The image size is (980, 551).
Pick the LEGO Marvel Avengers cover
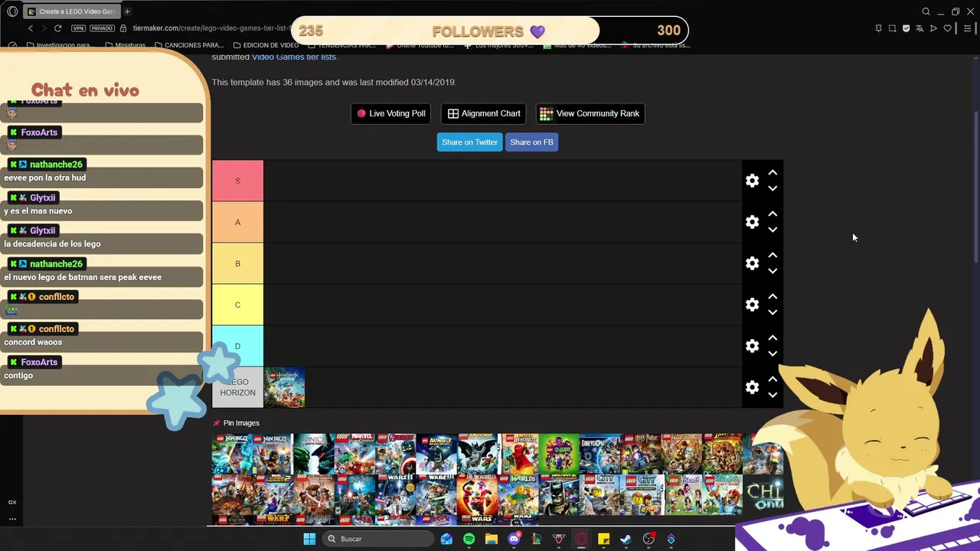(x=396, y=454)
